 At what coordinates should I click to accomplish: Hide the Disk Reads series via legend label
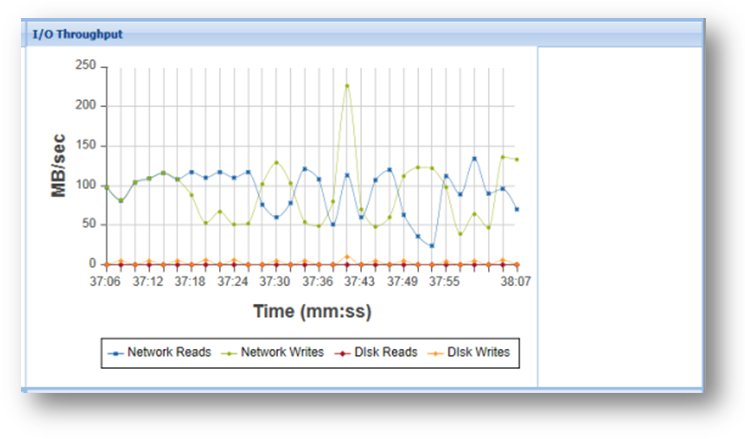[383, 353]
